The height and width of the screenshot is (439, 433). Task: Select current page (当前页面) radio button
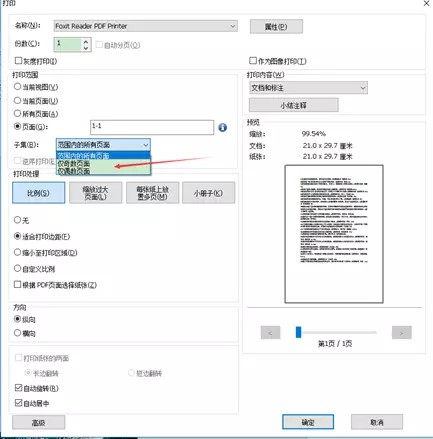(x=17, y=100)
